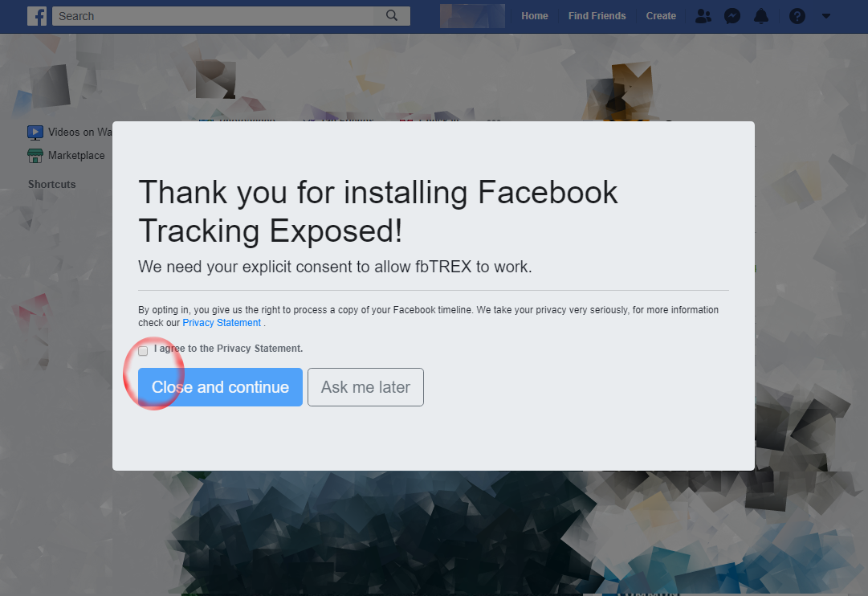Viewport: 868px width, 596px height.
Task: Click the Close and continue button
Action: 220,387
